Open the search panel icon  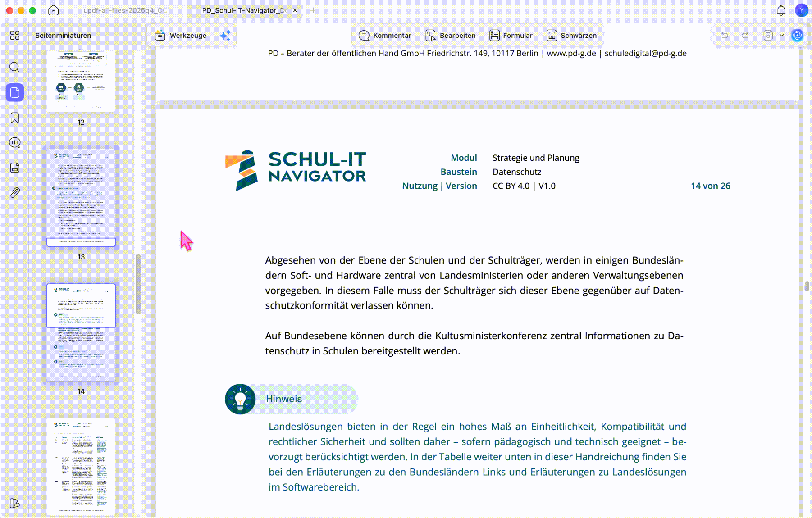(15, 67)
